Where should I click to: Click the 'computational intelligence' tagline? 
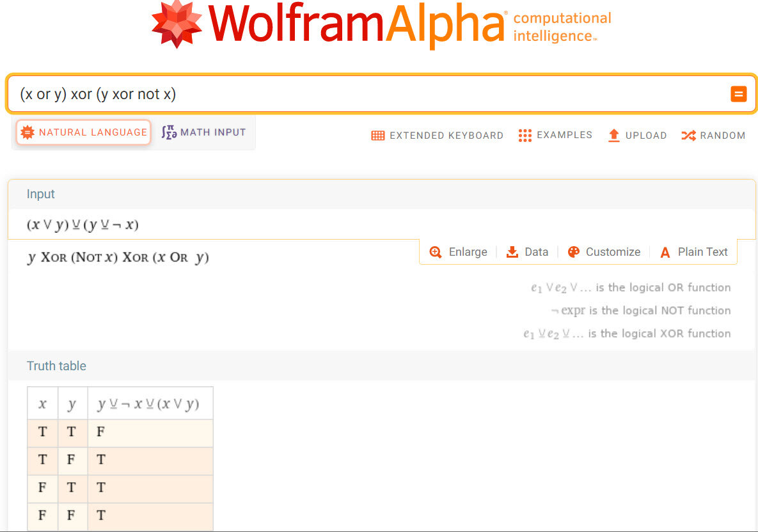[x=562, y=27]
